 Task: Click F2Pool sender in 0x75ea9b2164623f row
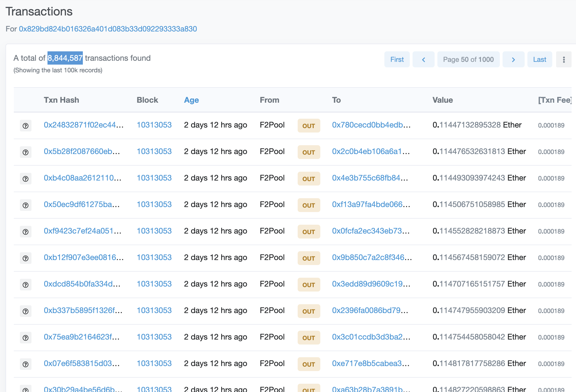click(272, 337)
